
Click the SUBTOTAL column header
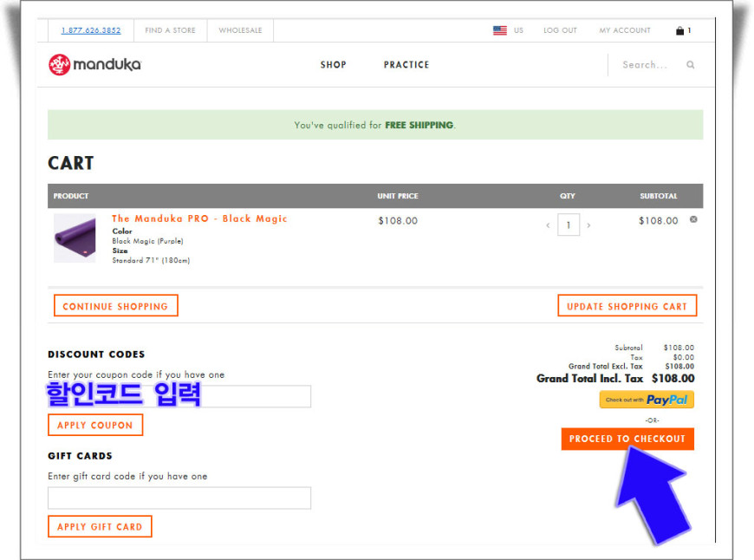pyautogui.click(x=659, y=196)
